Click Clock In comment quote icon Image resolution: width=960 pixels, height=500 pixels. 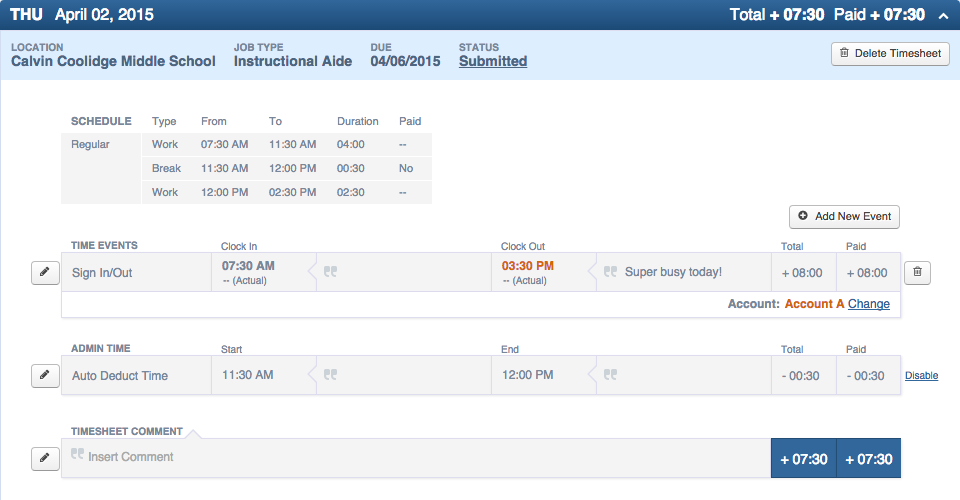click(x=331, y=272)
